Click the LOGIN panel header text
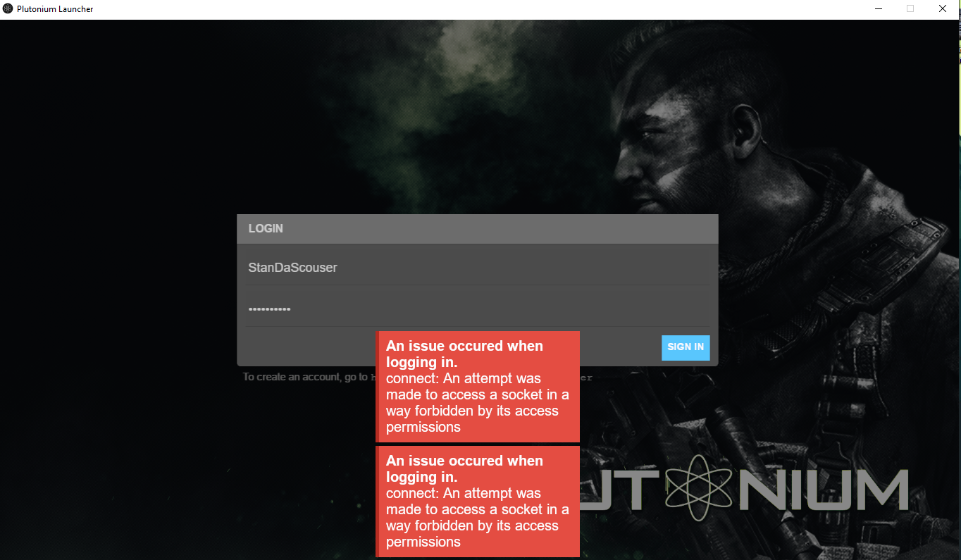Image resolution: width=961 pixels, height=560 pixels. pyautogui.click(x=266, y=229)
